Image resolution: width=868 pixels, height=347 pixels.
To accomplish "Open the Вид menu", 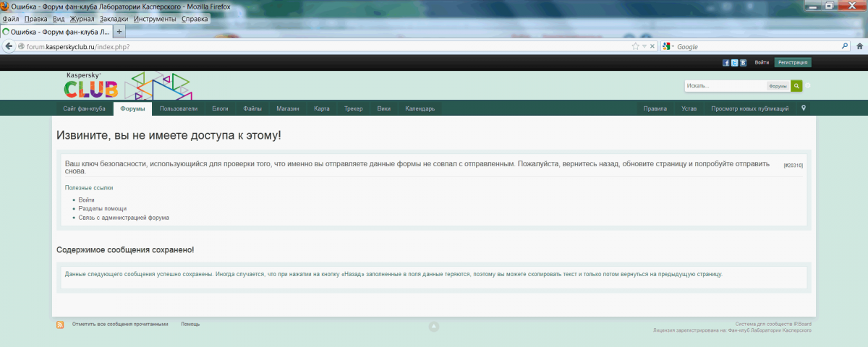I will tap(59, 19).
